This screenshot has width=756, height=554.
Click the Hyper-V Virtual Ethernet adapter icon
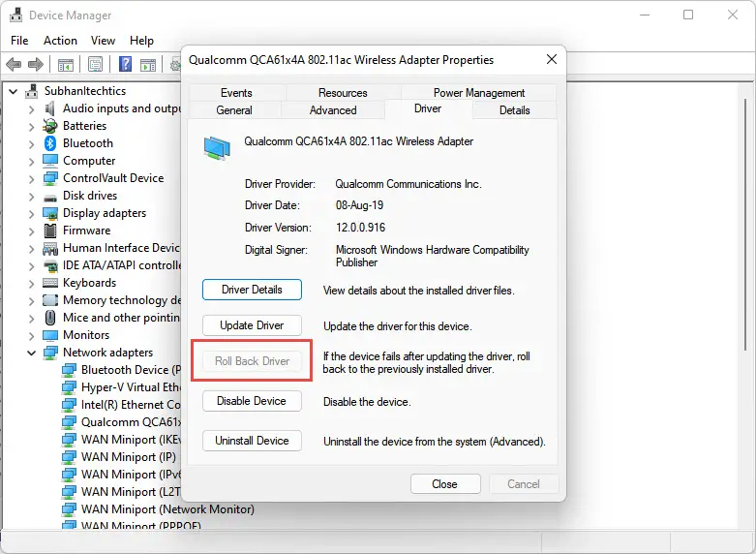[x=69, y=387]
